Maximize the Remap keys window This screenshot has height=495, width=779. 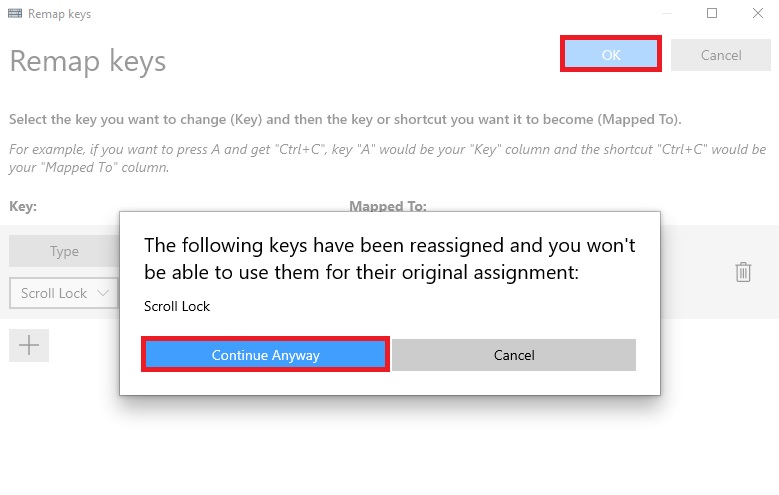point(711,13)
